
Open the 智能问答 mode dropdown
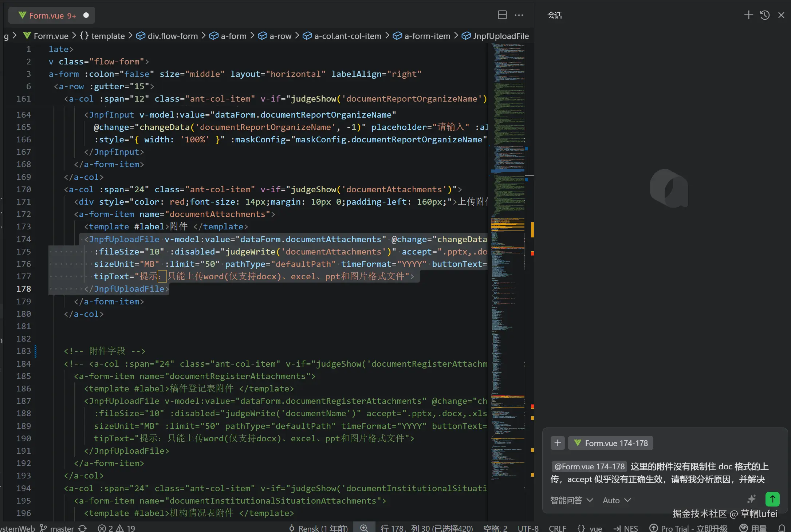pyautogui.click(x=571, y=500)
